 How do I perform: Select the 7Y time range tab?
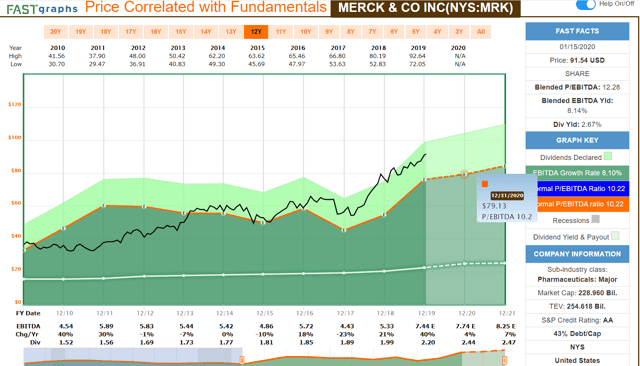[372, 32]
